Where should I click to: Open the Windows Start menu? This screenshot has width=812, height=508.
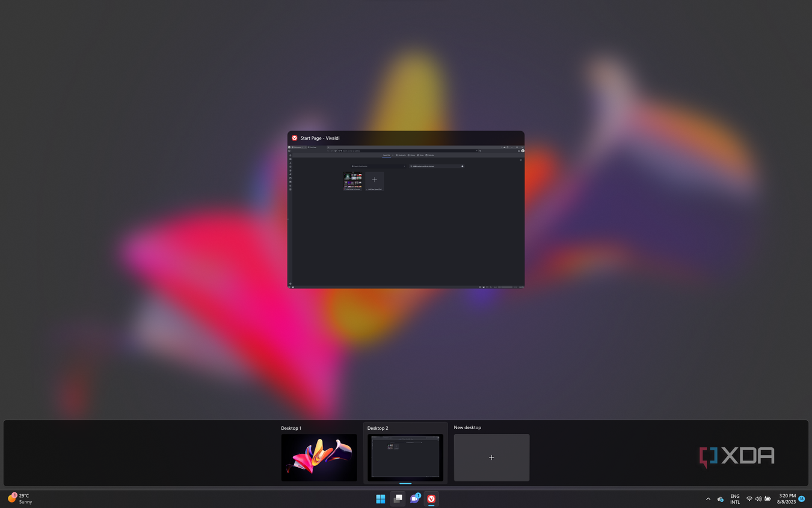pyautogui.click(x=381, y=499)
